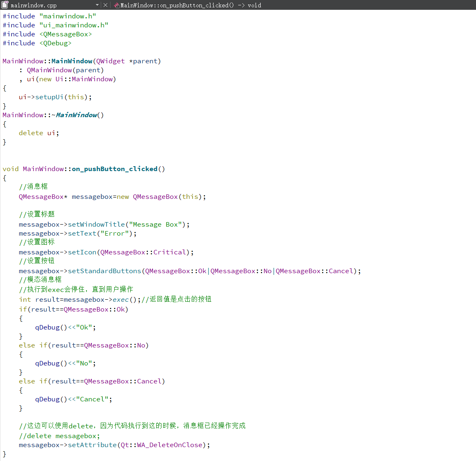The image size is (476, 461).
Task: Click QMessageBox::Critical enum value
Action: click(169, 252)
